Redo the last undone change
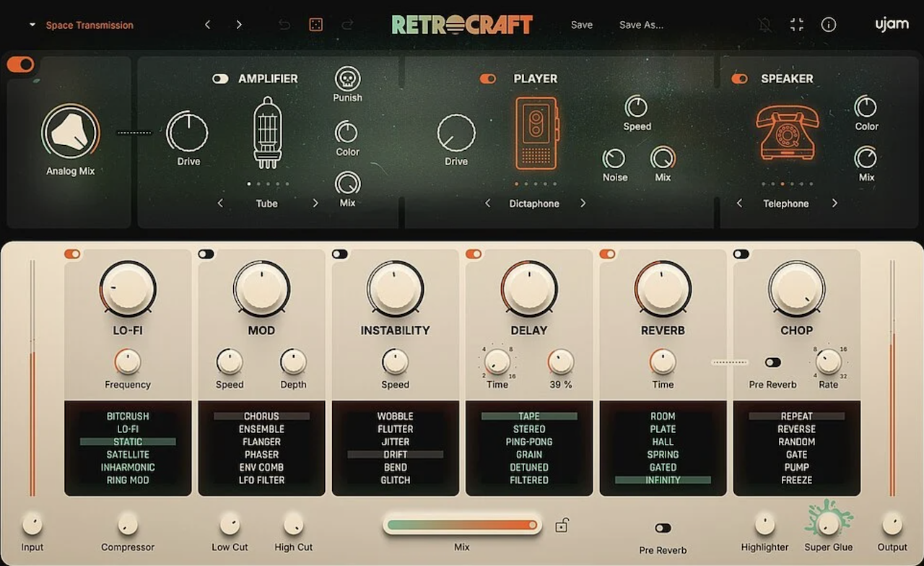The height and width of the screenshot is (566, 924). click(x=347, y=25)
